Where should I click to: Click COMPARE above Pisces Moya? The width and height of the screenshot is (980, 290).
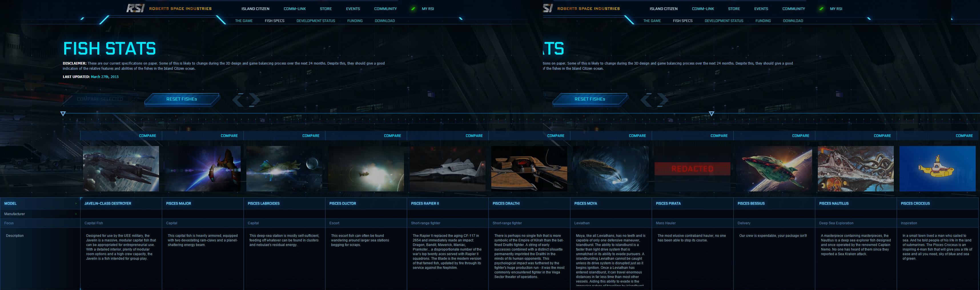point(637,135)
